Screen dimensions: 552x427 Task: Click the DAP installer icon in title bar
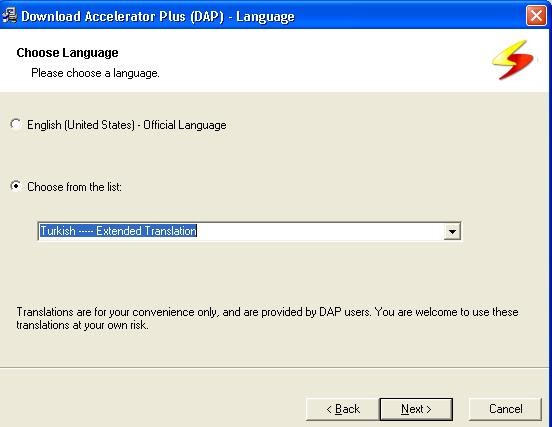click(x=10, y=15)
